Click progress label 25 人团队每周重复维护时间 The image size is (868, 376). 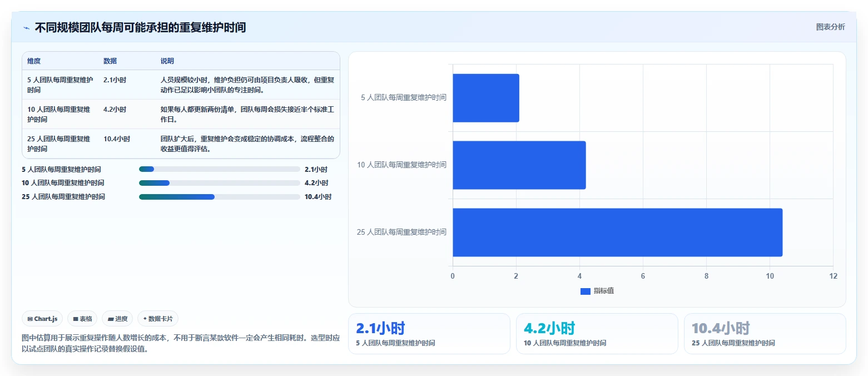[63, 197]
